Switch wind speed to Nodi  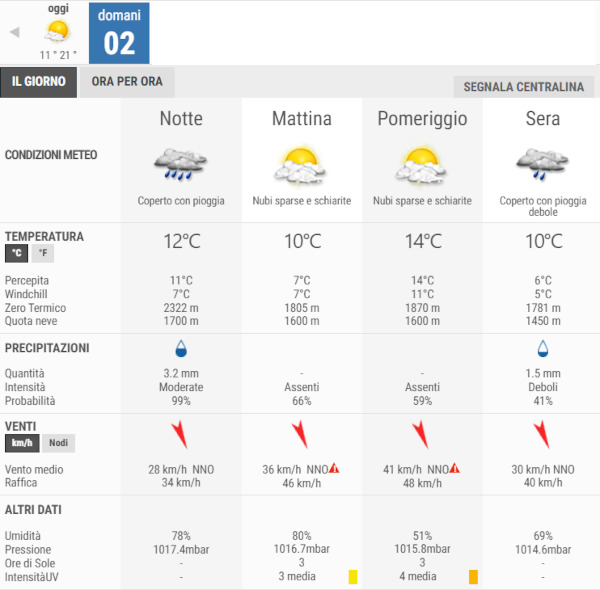pos(58,443)
